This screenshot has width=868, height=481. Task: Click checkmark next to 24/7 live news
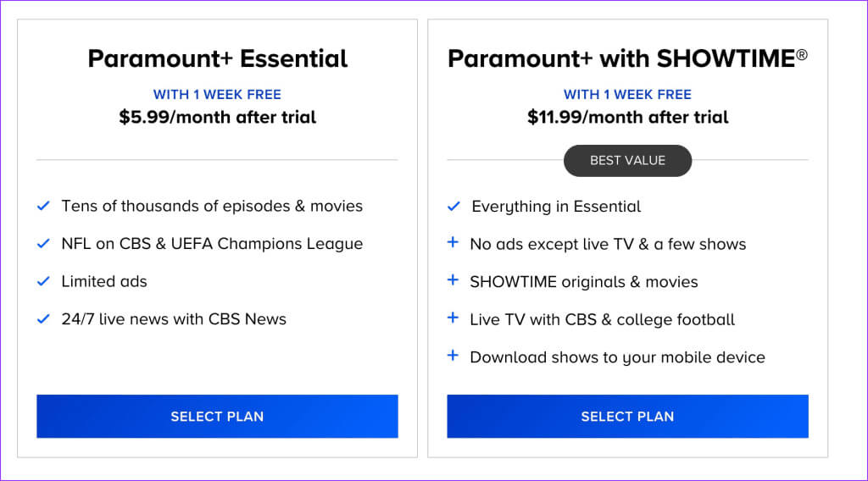[x=43, y=319]
